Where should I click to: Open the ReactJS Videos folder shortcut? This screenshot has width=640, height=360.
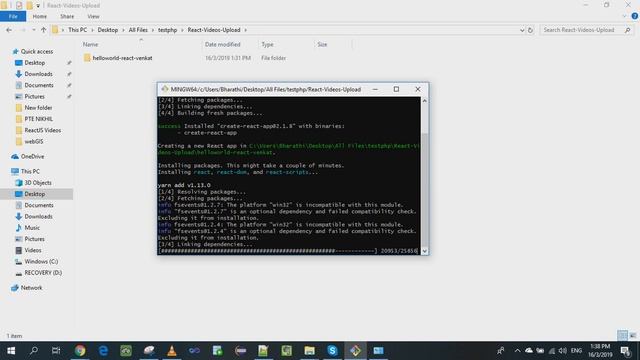42,130
